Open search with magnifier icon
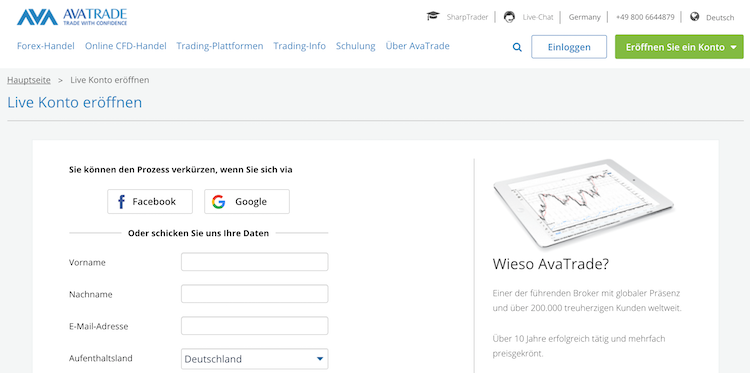 coord(517,47)
